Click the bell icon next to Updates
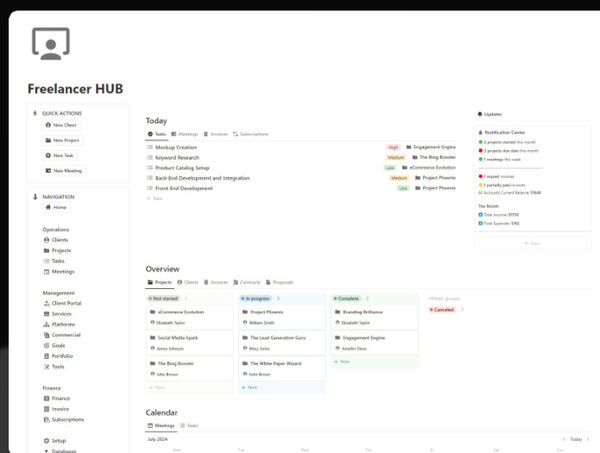The width and height of the screenshot is (600, 453). click(480, 114)
